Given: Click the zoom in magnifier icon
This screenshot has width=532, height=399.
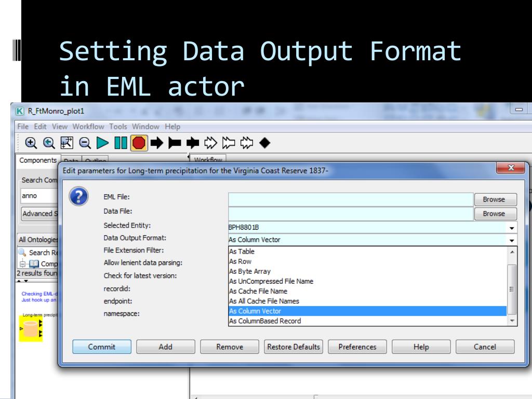Looking at the screenshot, I should (x=31, y=143).
